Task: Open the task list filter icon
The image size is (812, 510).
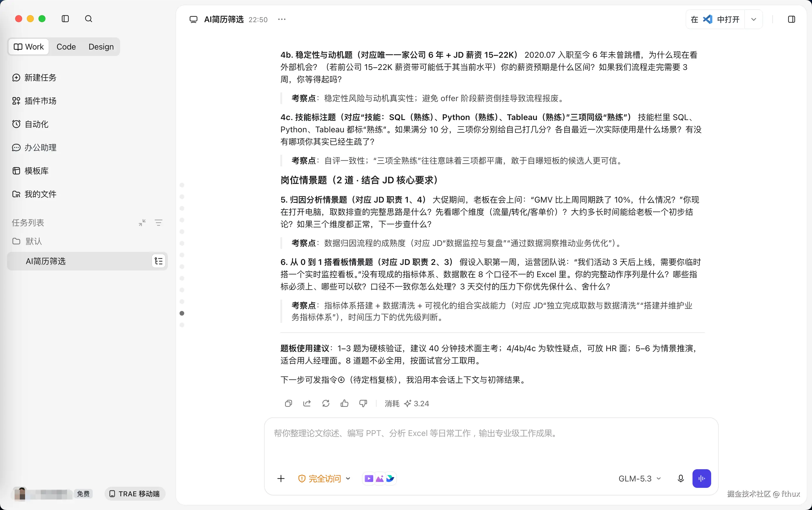Action: [x=159, y=222]
